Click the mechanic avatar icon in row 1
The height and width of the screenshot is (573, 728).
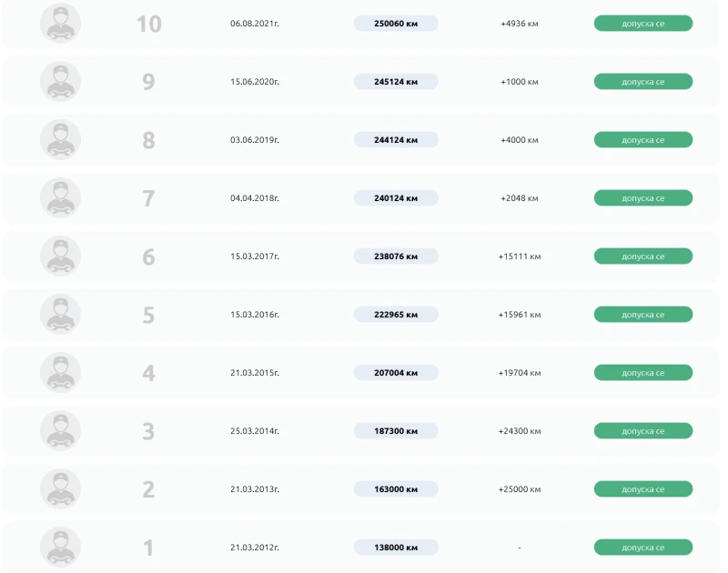coord(60,548)
